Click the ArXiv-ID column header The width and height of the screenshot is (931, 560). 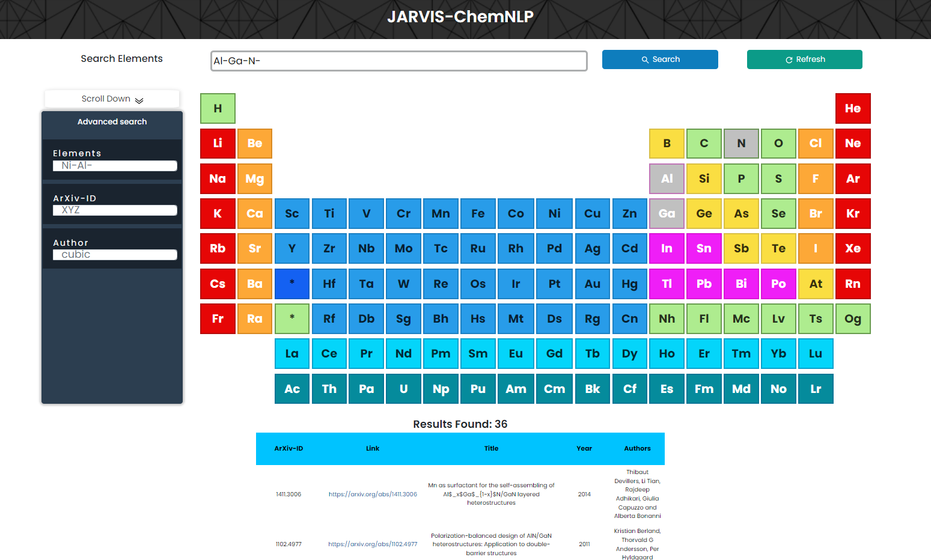coord(288,448)
